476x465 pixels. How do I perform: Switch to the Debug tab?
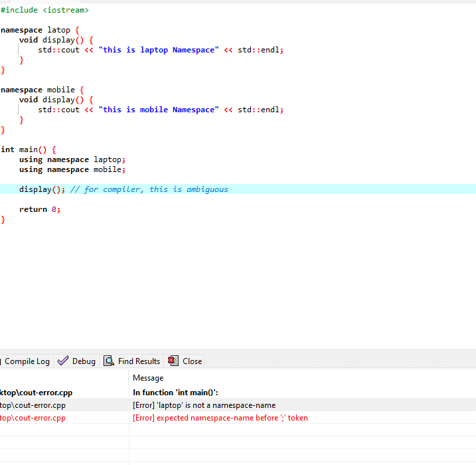pos(77,361)
